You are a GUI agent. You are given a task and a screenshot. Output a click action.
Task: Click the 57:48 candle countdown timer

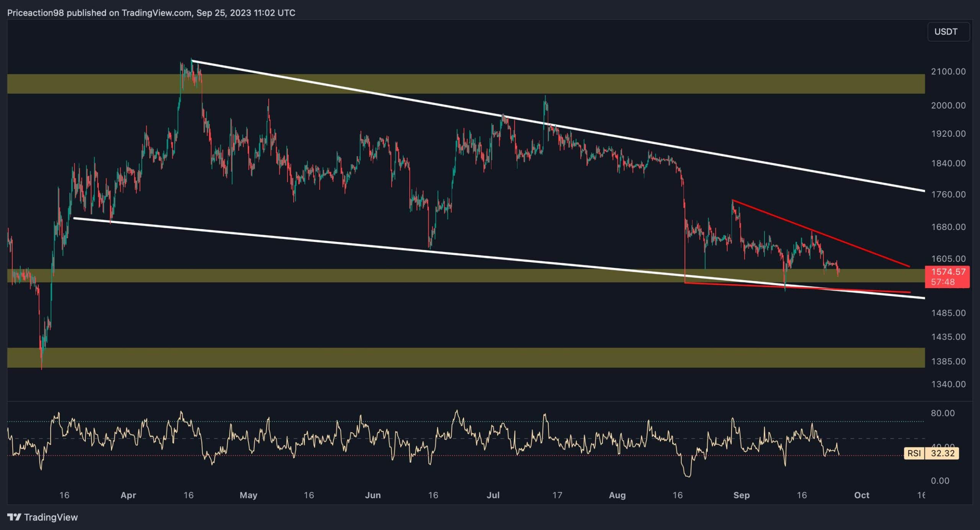[x=943, y=282]
